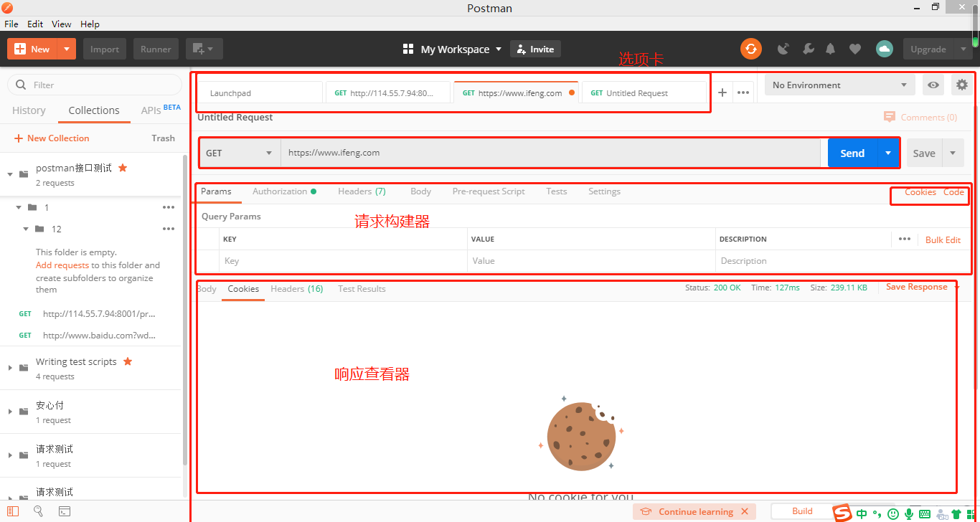Open the notifications bell icon
This screenshot has width=980, height=522.
point(831,49)
